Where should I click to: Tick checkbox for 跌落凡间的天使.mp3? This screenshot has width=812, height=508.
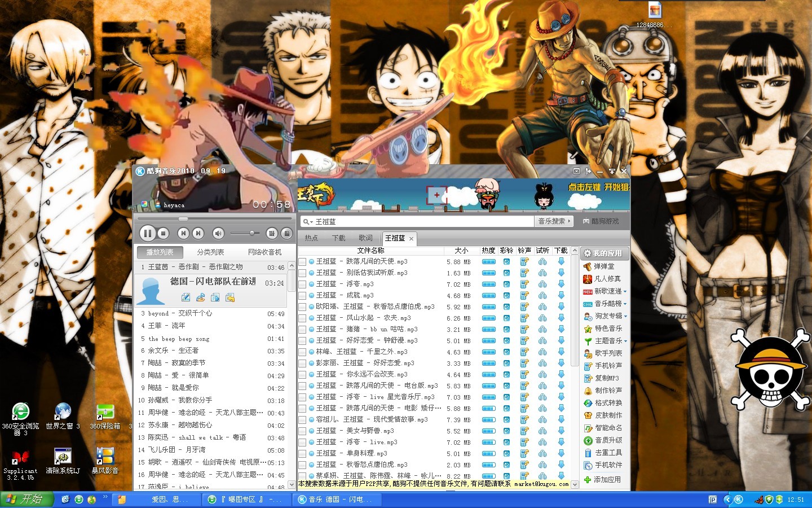[303, 261]
